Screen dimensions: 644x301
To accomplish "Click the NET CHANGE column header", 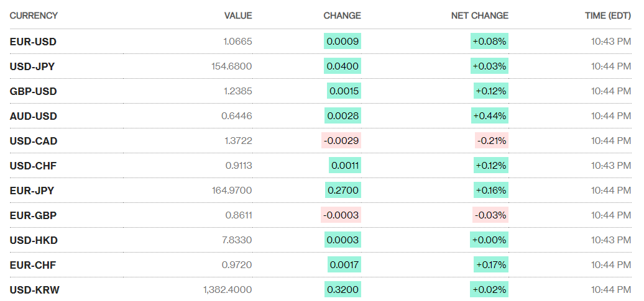I will tap(479, 16).
